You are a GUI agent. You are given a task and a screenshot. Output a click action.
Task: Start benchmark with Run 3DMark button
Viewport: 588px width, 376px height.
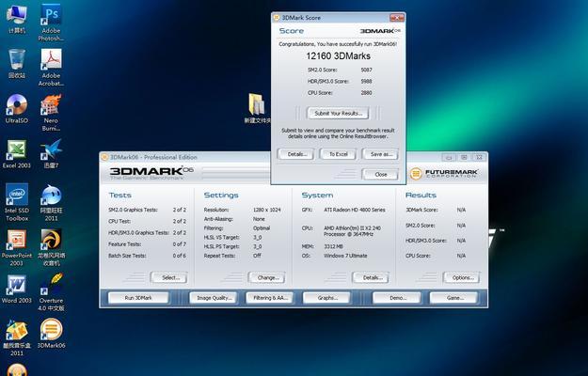[138, 298]
